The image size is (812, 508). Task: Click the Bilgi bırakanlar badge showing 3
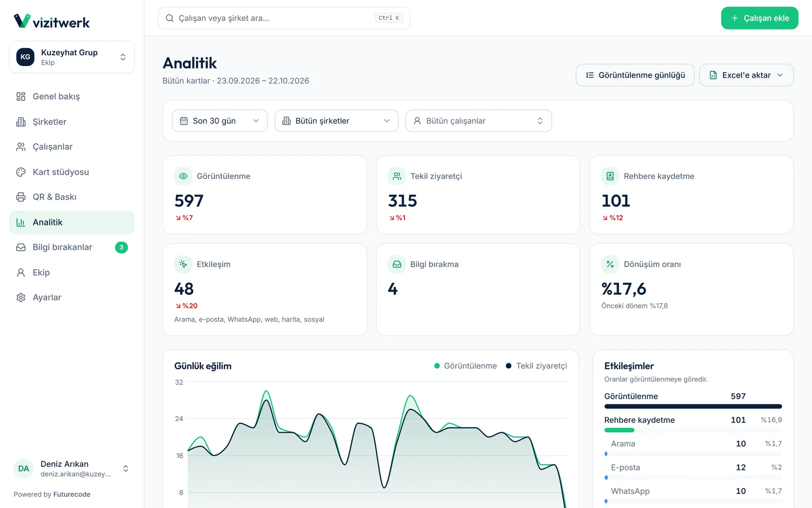click(x=121, y=247)
